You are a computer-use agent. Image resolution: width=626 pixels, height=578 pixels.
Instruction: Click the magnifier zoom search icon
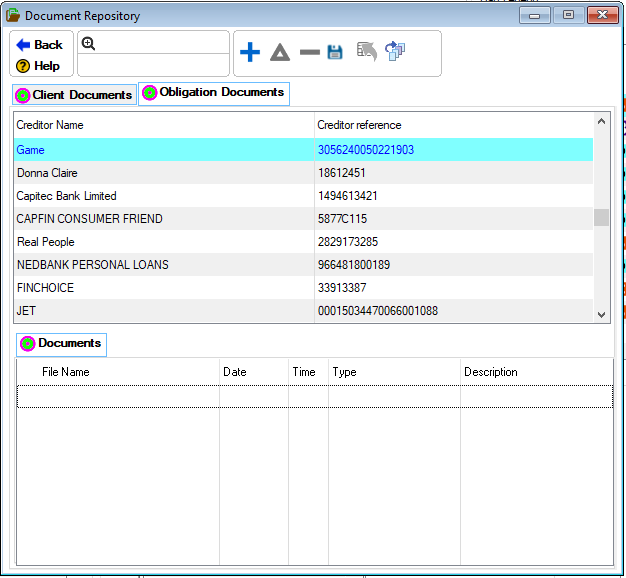(88, 43)
